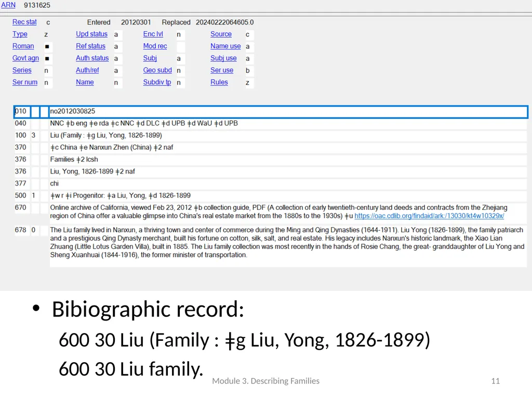Click the slide page number 11
The width and height of the screenshot is (532, 399).
click(495, 381)
